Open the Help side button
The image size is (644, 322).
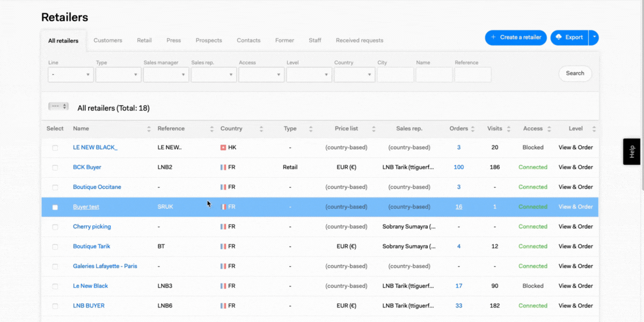pos(632,151)
